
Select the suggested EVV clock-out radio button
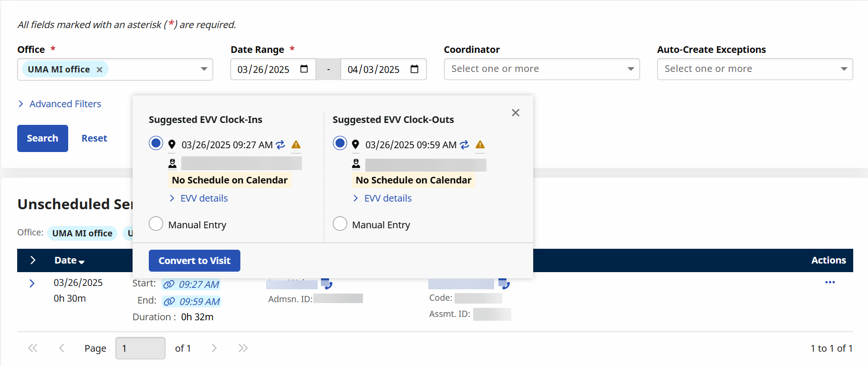(x=340, y=142)
